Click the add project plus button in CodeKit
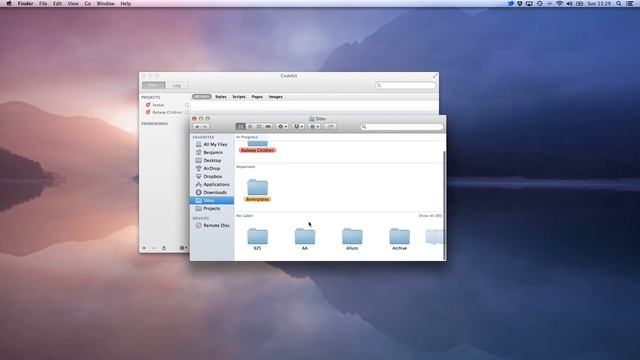The width and height of the screenshot is (640, 360). tap(144, 248)
